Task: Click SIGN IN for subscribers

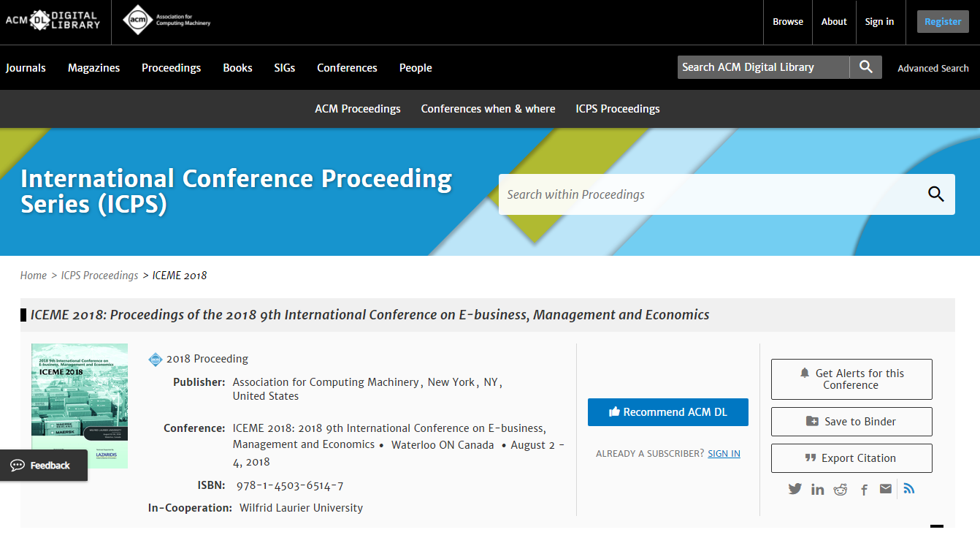Action: (x=724, y=454)
